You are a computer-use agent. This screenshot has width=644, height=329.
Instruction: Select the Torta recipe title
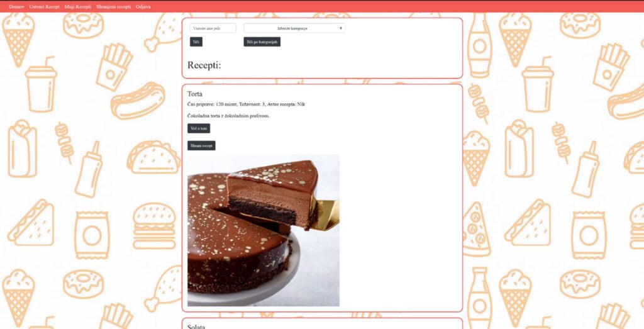(195, 94)
